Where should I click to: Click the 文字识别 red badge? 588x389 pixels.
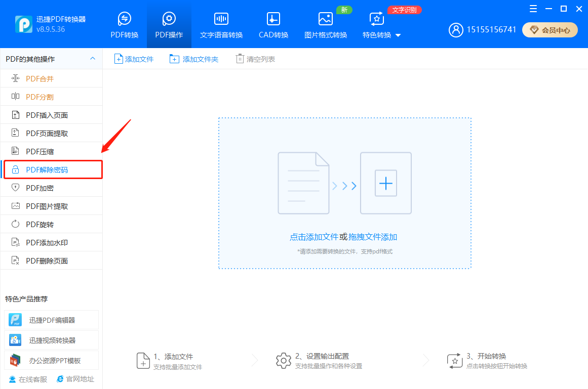click(x=404, y=10)
